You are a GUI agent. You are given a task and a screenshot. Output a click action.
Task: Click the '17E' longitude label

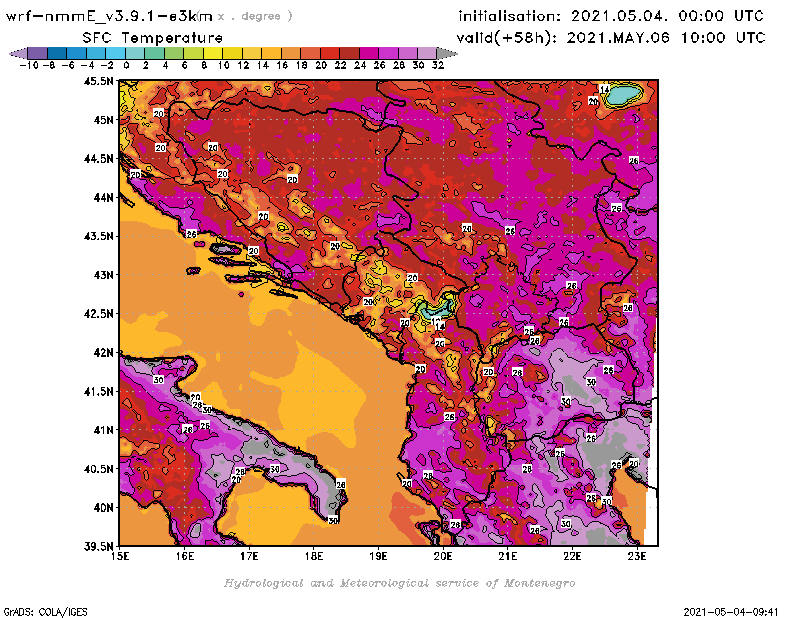pyautogui.click(x=249, y=556)
